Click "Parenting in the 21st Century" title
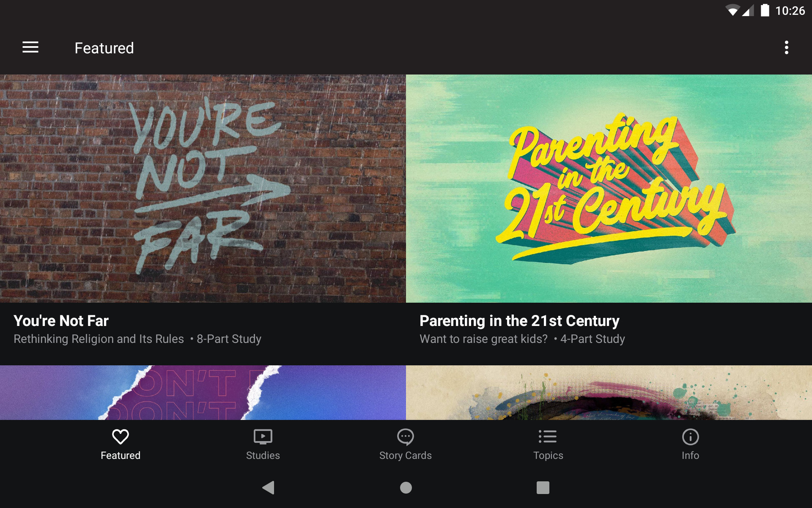812x508 pixels. (x=519, y=321)
